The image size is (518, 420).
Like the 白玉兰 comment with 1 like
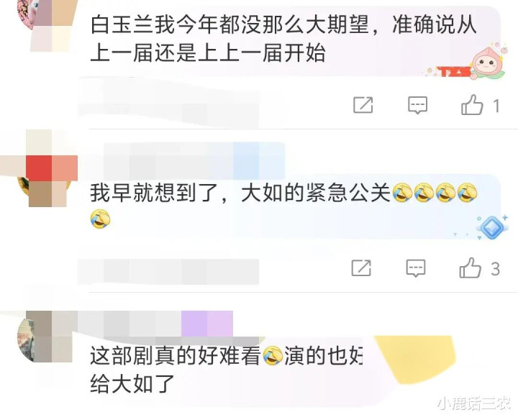click(x=472, y=104)
